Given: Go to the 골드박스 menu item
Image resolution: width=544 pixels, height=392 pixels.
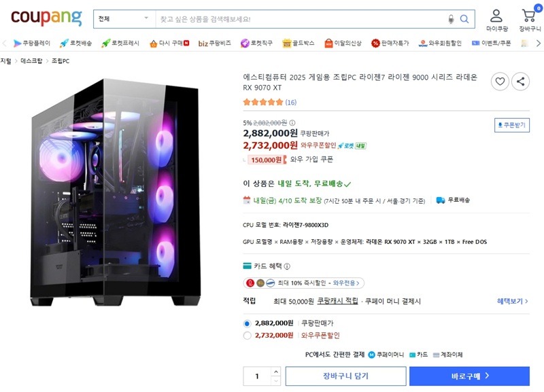Looking at the screenshot, I should 299,43.
